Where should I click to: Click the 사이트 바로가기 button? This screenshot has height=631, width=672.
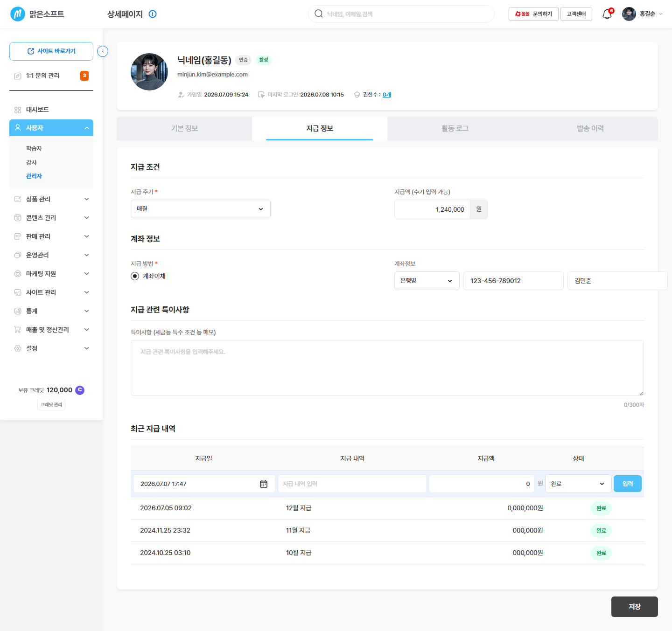click(51, 51)
